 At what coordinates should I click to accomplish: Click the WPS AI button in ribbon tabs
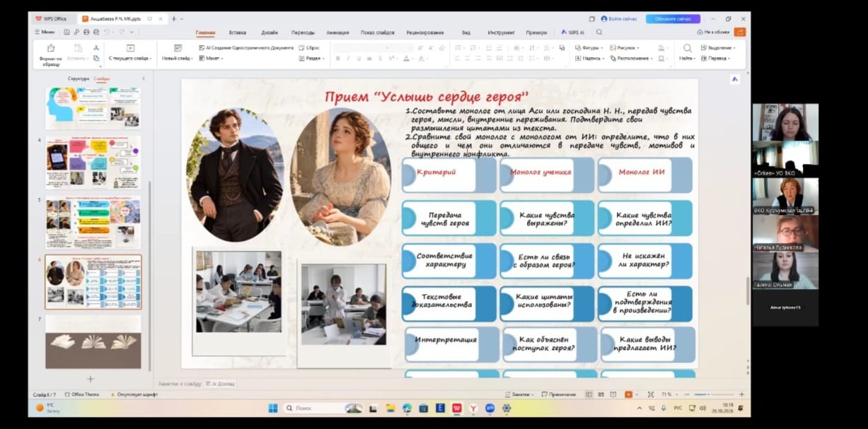tap(572, 33)
